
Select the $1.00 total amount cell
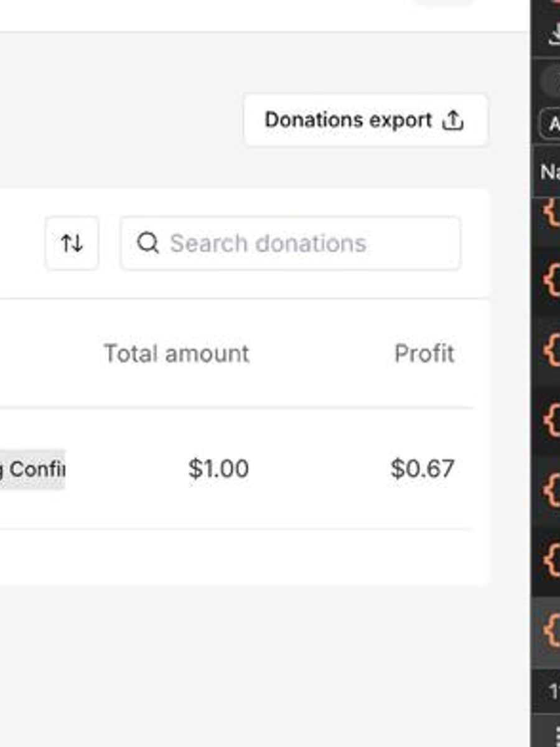click(218, 469)
